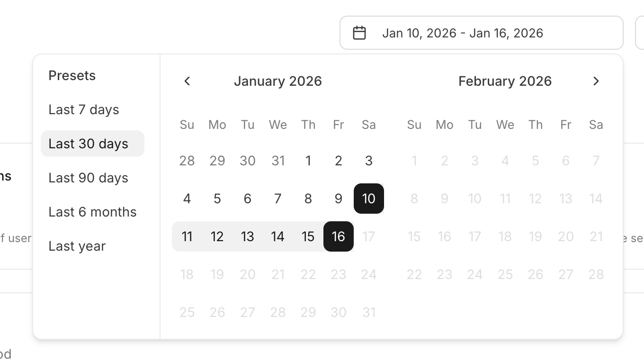Open the date range picker field
Image resolution: width=644 pixels, height=362 pixels.
click(481, 33)
